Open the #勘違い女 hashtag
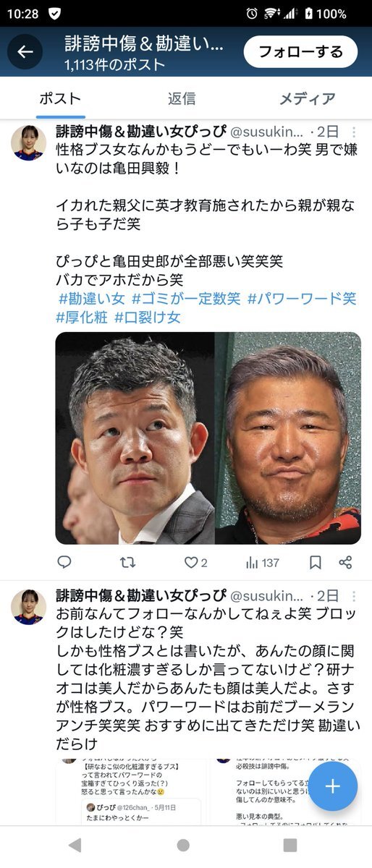Image resolution: width=372 pixels, height=868 pixels. coord(92,298)
